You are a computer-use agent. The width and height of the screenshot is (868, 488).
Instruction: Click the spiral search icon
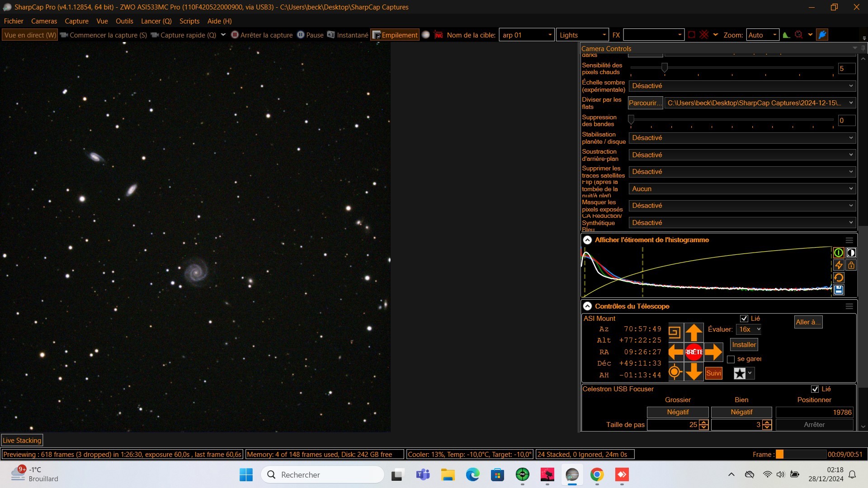tap(675, 333)
